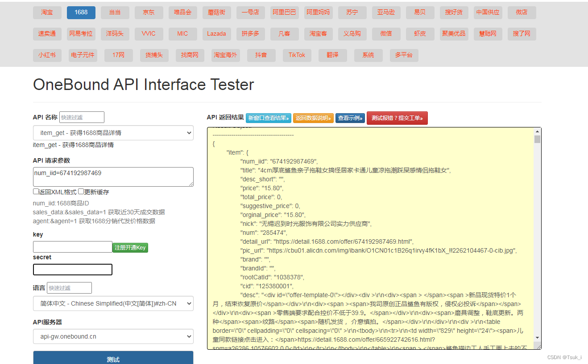Select the 虾皮 tab
588x364 pixels.
420,34
